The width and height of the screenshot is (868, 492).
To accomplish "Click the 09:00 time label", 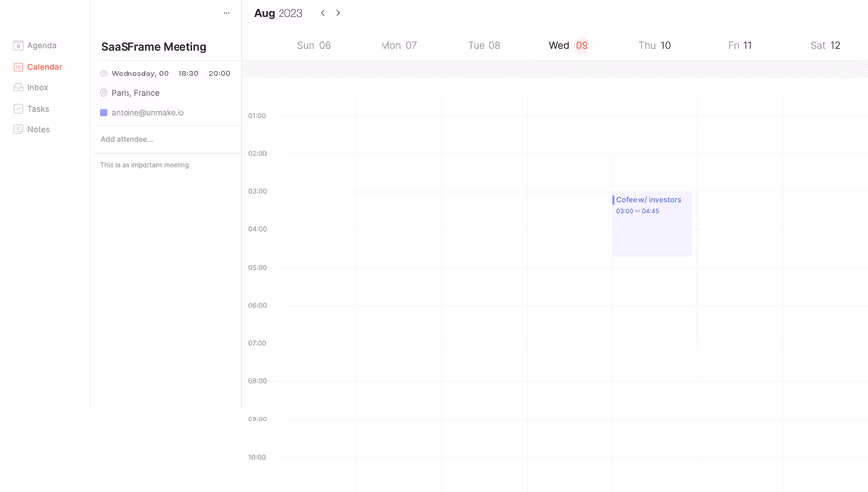I will tap(257, 418).
